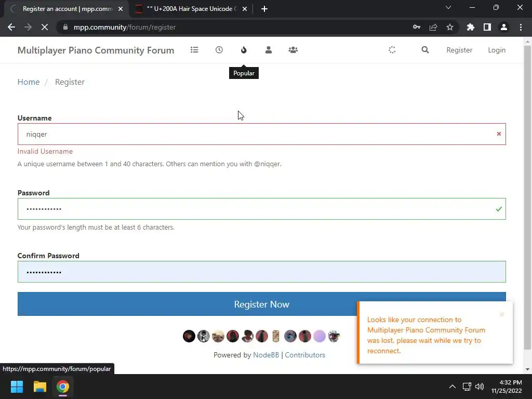The image size is (532, 399).
Task: Open clock and date 4:32 PM
Action: pos(507,387)
